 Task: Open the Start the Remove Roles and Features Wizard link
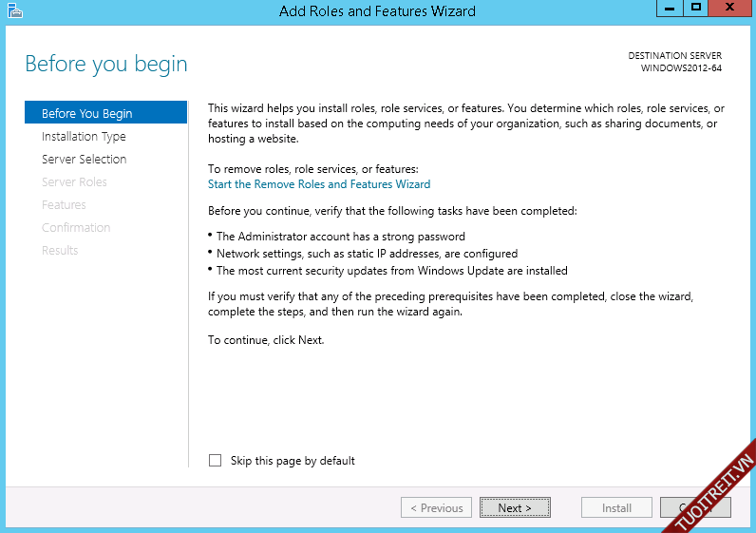point(319,184)
